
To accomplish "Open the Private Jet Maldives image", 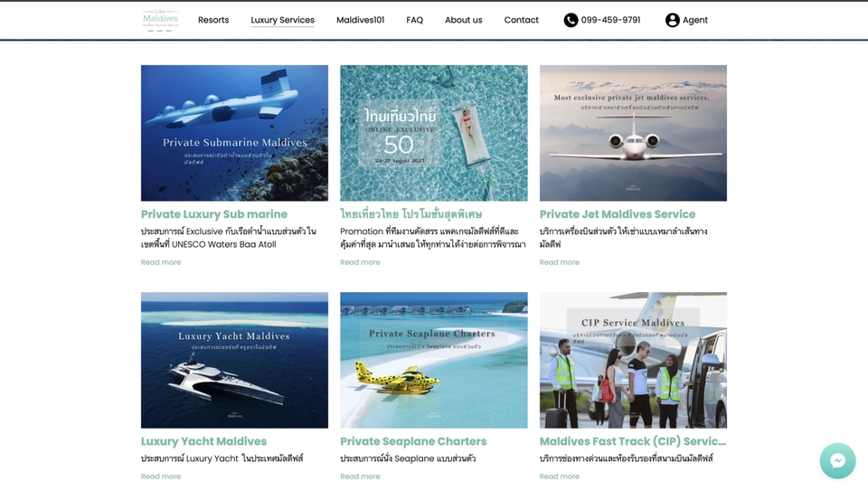I will coord(633,133).
